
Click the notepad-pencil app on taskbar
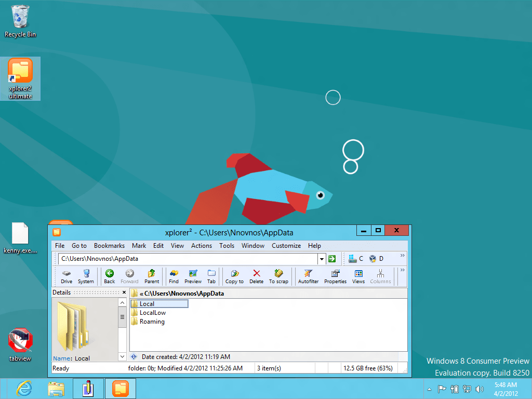click(x=88, y=389)
